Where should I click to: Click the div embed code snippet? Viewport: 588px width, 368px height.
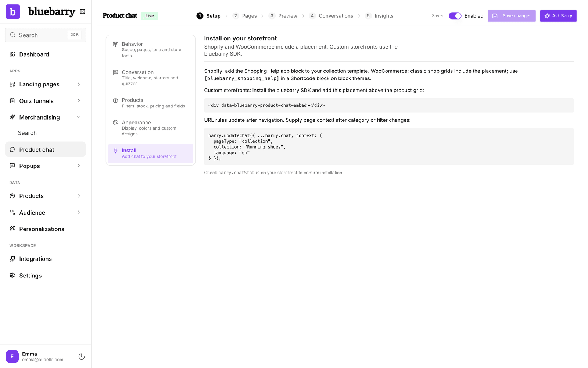[389, 105]
